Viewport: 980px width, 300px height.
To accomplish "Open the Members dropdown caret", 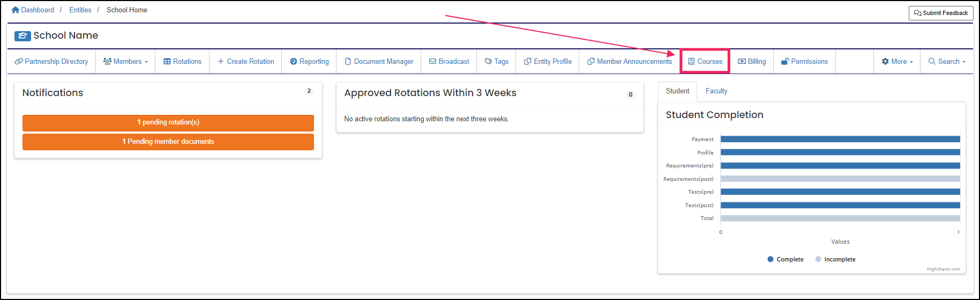I will coord(146,62).
